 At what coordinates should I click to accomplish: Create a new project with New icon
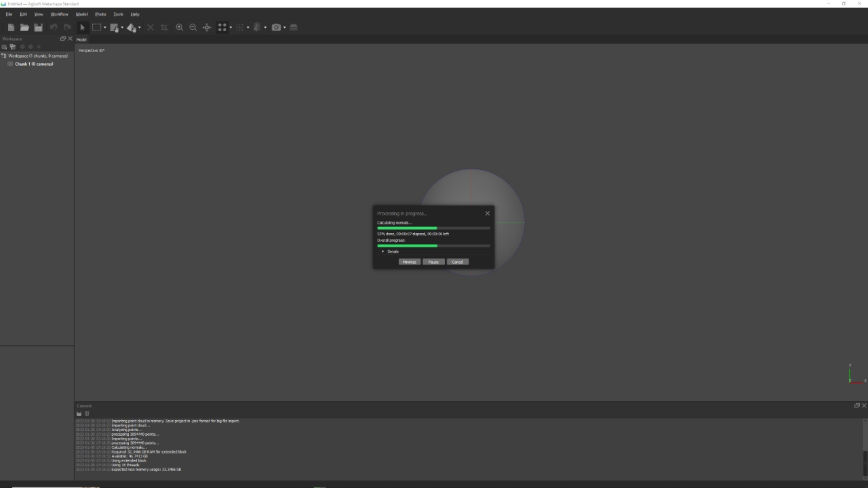[x=11, y=27]
